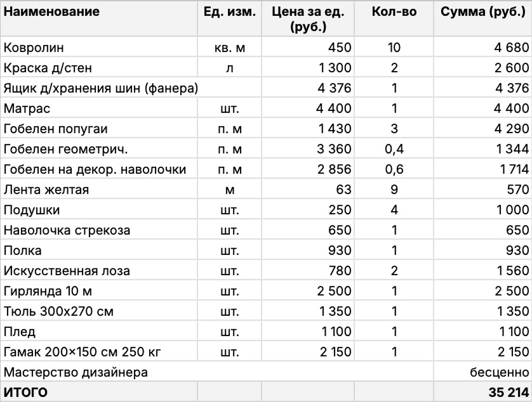Click the Ящик д/хранения шин (фанера) cell
This screenshot has height=402, width=532.
point(101,88)
